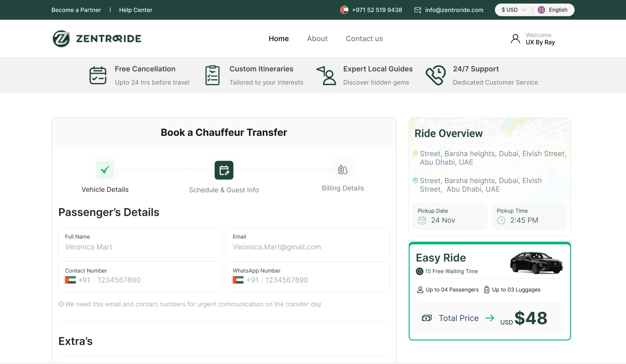Open WhatsApp Number country code selector

tap(246, 280)
